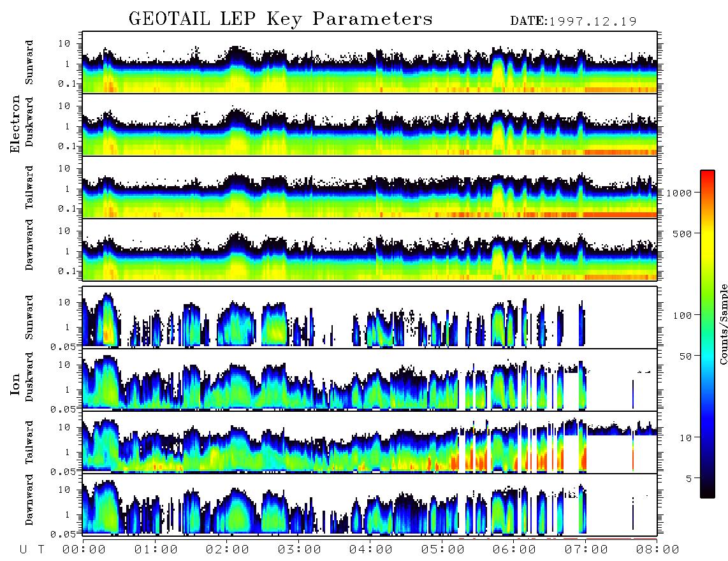Click the colorbar "100" tick label
728x561 pixels.
pyautogui.click(x=682, y=316)
